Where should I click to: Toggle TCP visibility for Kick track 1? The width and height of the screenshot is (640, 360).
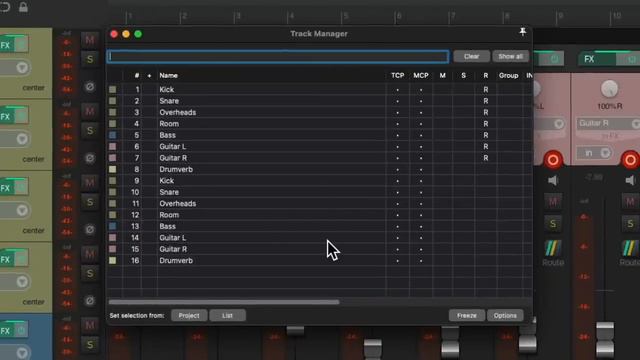(398, 89)
